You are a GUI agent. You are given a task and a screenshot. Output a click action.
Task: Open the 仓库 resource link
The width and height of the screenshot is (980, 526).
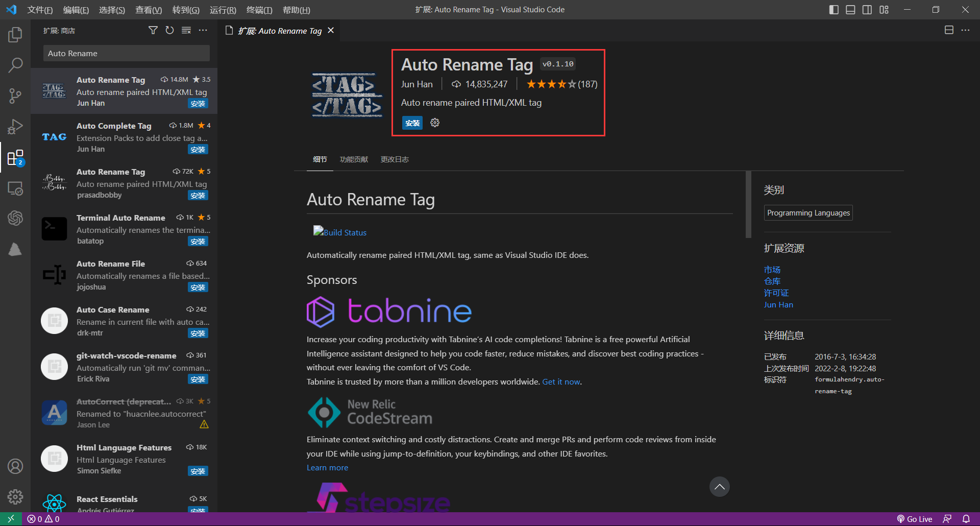click(x=772, y=281)
